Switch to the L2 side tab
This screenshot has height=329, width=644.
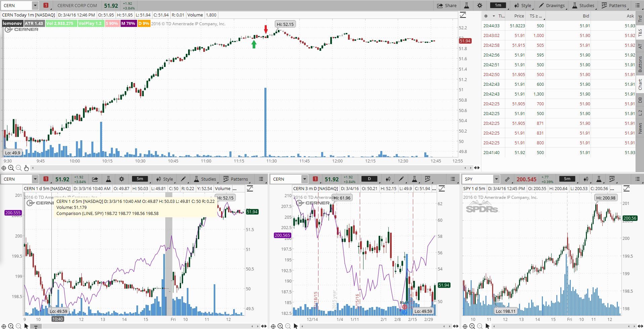[x=640, y=113]
